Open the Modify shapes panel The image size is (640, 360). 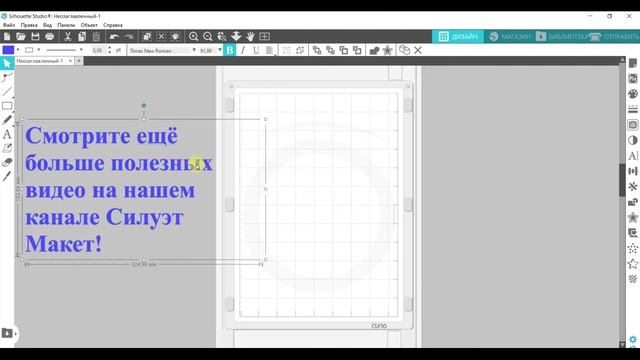point(633,202)
